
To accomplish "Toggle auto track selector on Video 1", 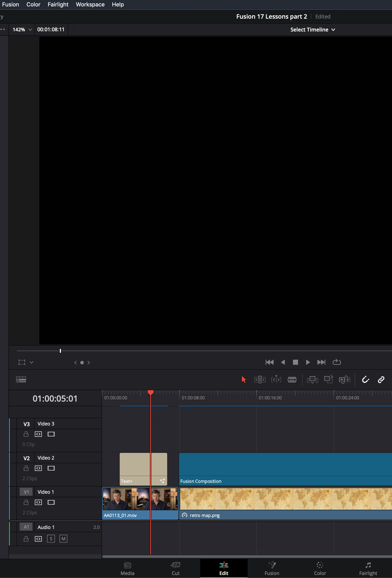I will 38,502.
